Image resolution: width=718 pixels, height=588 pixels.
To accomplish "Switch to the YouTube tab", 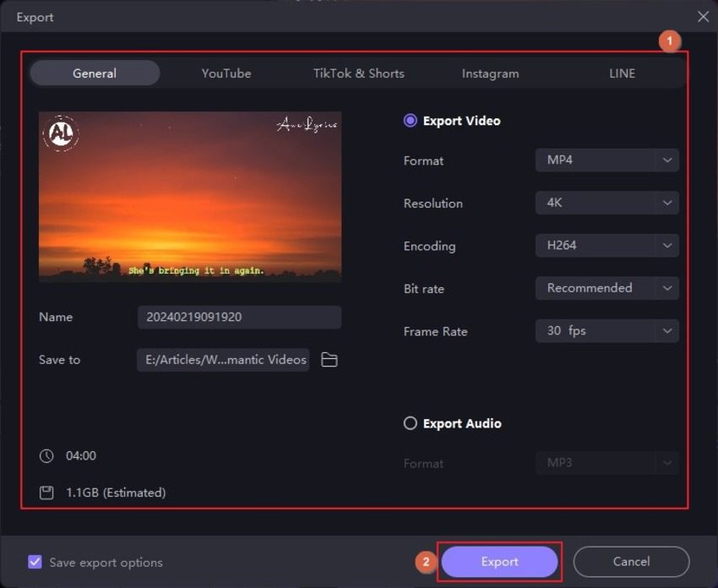I will pyautogui.click(x=226, y=73).
